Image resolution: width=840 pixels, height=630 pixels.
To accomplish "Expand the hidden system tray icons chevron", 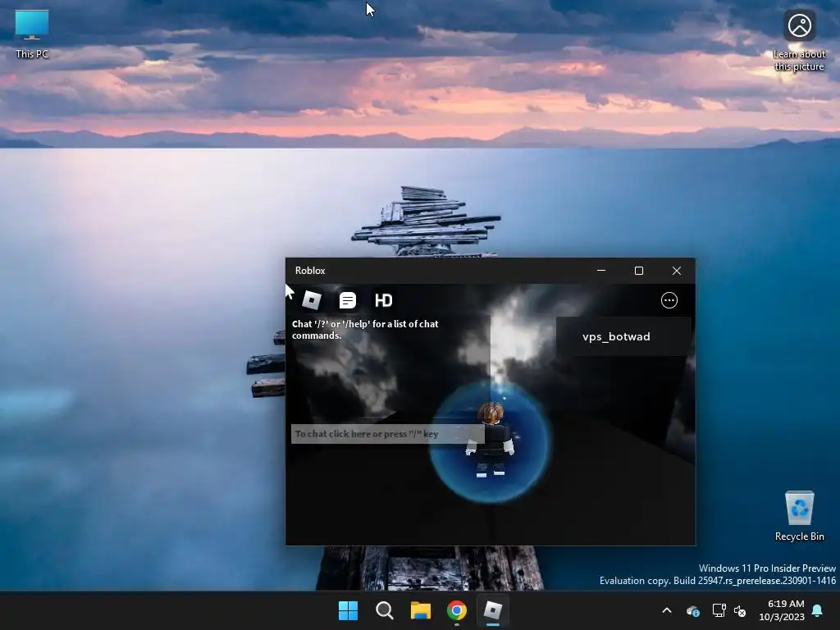I will pos(667,610).
